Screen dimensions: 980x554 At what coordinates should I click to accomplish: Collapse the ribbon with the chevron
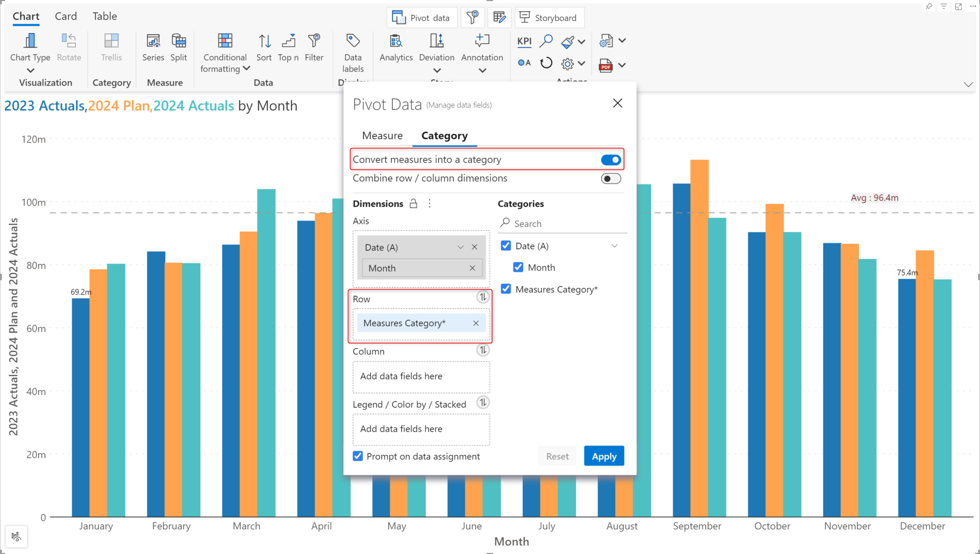(x=968, y=85)
